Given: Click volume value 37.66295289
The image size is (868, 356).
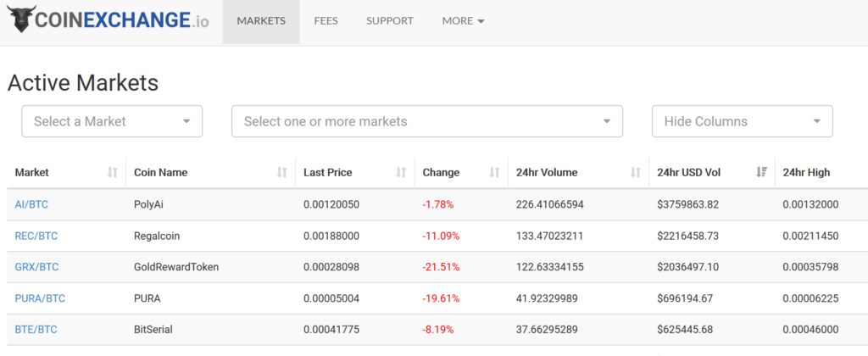Looking at the screenshot, I should pos(547,330).
